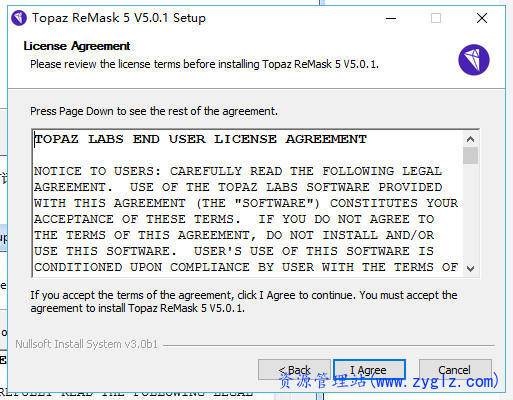Click 'If you accept the terms' paragraph
This screenshot has height=400, width=513.
[244, 301]
